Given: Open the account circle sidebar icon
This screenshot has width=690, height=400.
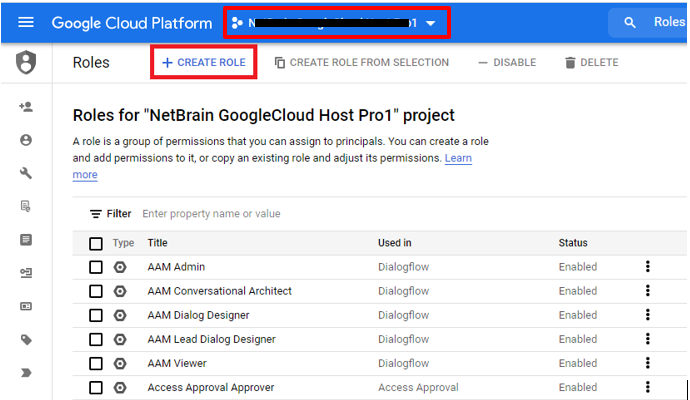Looking at the screenshot, I should [x=26, y=140].
